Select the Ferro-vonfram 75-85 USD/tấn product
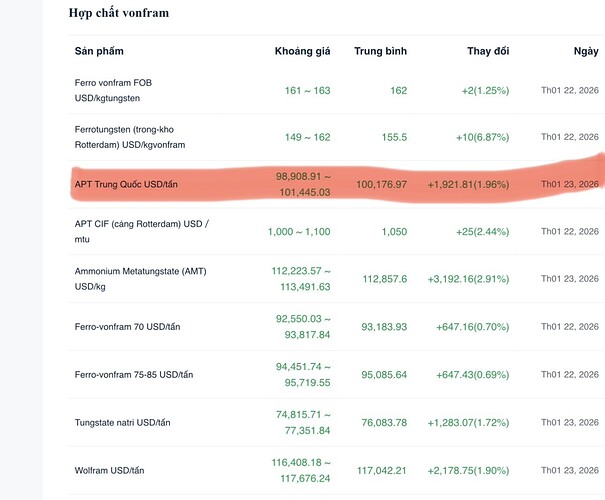 coord(134,374)
